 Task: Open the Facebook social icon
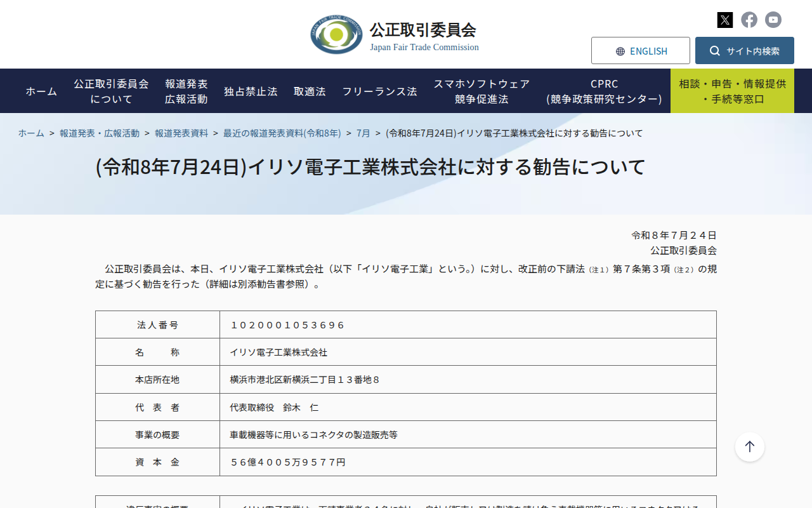point(749,20)
